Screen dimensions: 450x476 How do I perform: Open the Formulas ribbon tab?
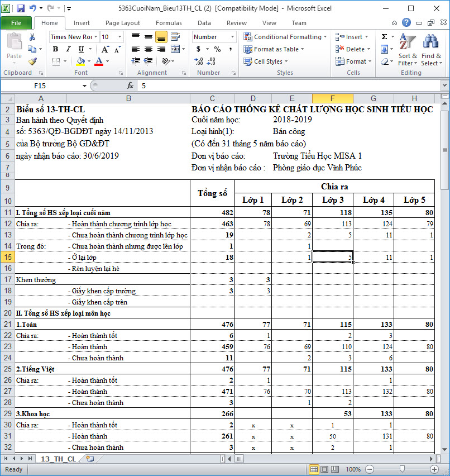tap(169, 23)
